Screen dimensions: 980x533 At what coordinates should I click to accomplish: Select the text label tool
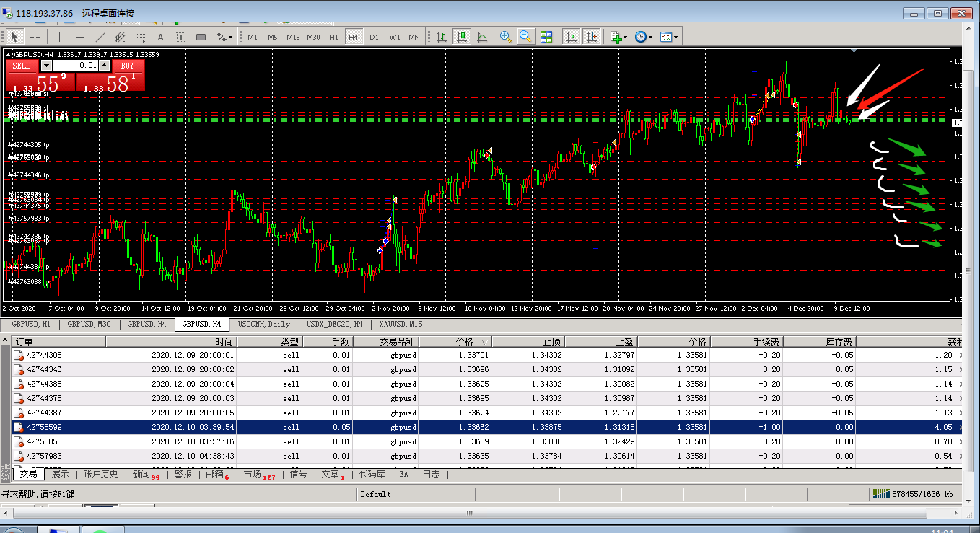180,37
